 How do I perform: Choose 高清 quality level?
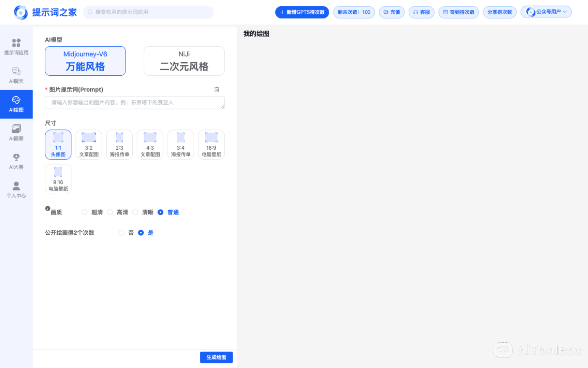110,212
